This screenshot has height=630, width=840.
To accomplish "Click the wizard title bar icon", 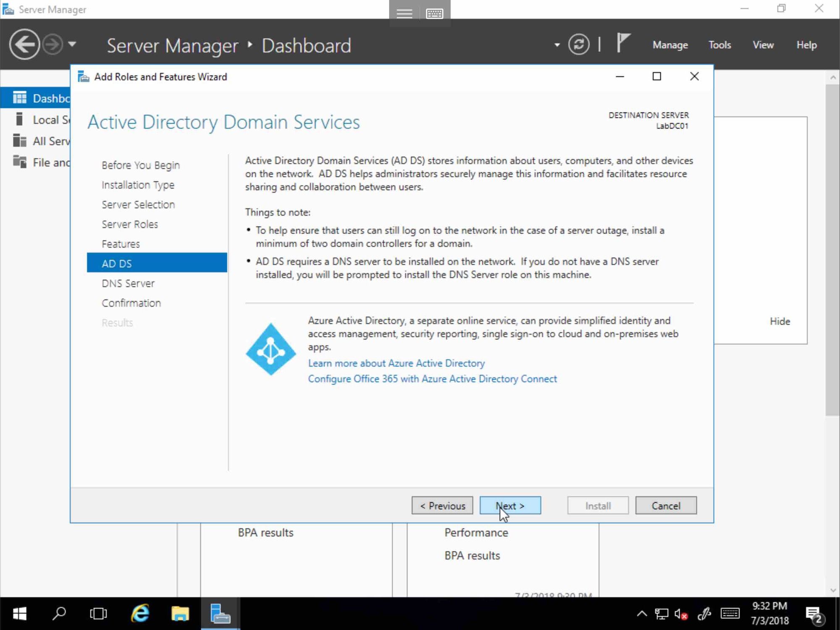I will pos(84,77).
